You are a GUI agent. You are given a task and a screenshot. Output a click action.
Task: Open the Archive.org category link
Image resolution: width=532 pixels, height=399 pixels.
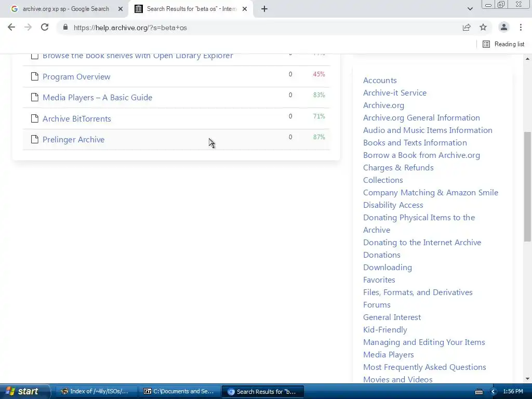tap(383, 105)
